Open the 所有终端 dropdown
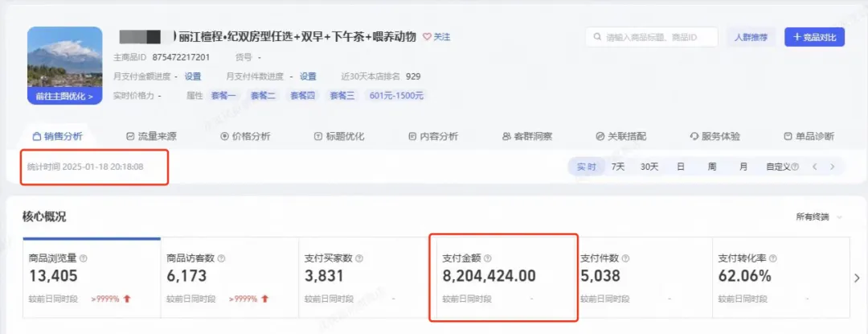This screenshot has height=334, width=868. pyautogui.click(x=818, y=216)
